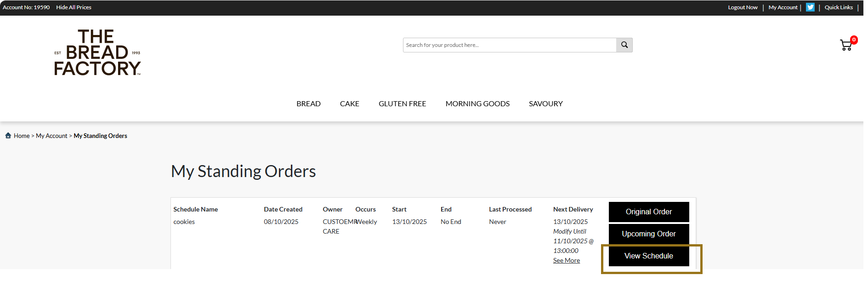Click The Bread Factory logo
This screenshot has height=298, width=868.
97,52
